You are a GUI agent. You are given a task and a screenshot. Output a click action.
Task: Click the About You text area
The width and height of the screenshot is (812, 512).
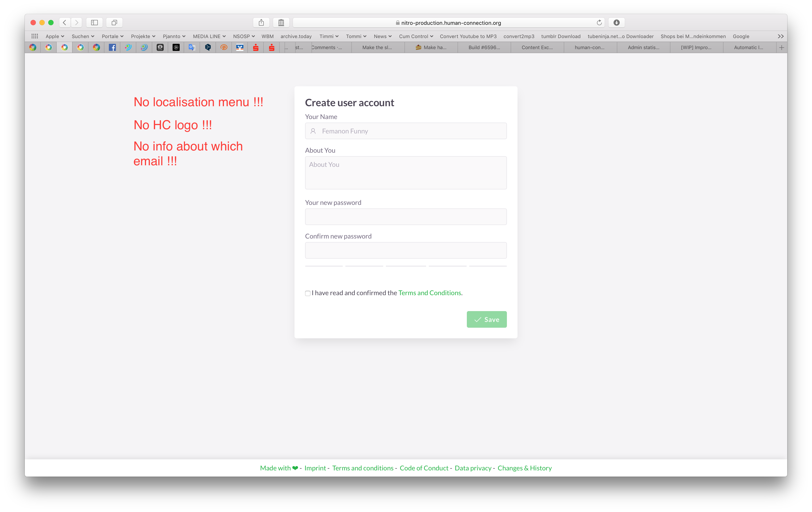coord(406,173)
